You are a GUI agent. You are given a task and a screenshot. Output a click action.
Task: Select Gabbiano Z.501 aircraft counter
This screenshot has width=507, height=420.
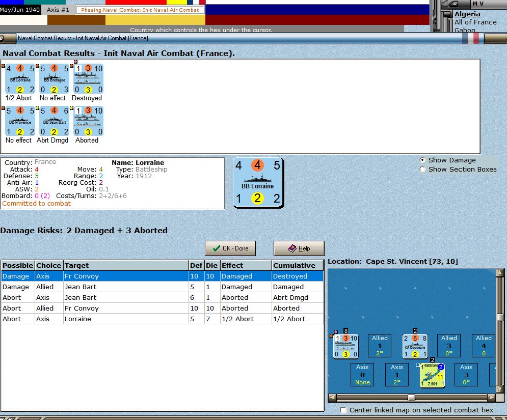tap(432, 375)
